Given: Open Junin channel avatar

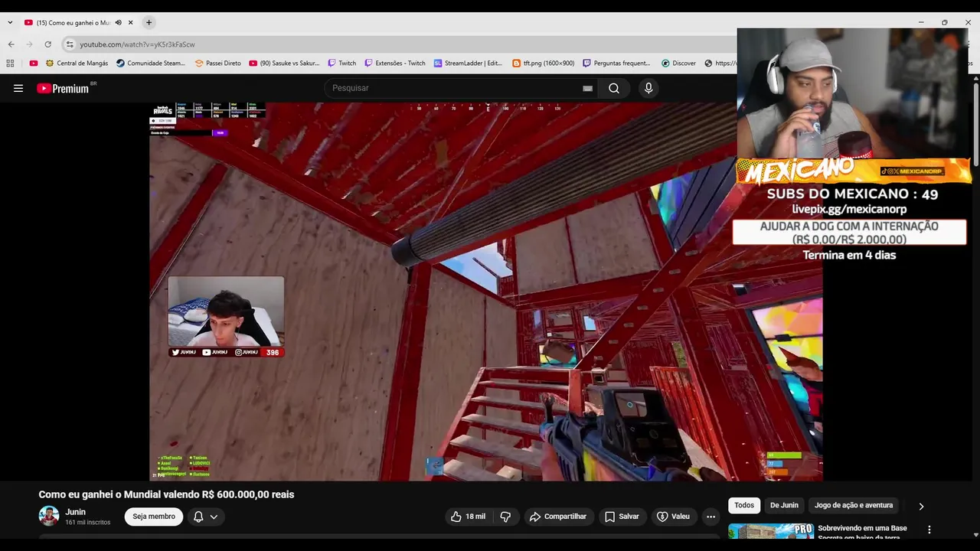Looking at the screenshot, I should (x=49, y=517).
